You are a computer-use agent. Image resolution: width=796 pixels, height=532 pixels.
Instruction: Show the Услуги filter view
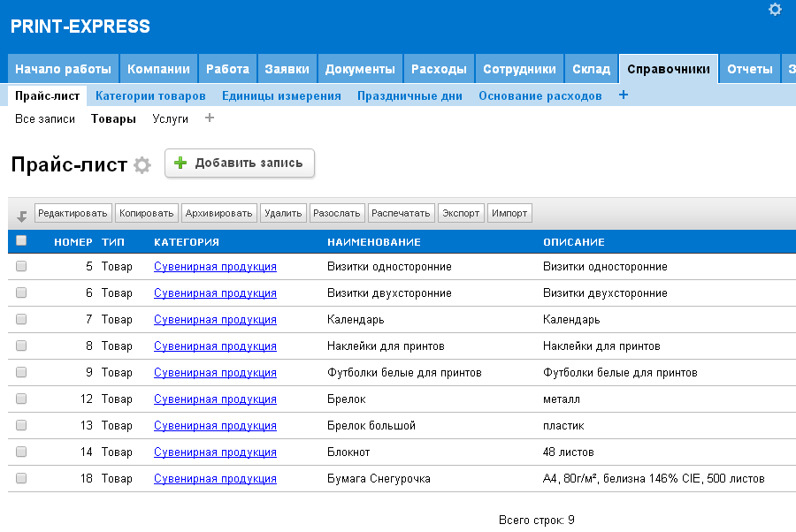[171, 118]
